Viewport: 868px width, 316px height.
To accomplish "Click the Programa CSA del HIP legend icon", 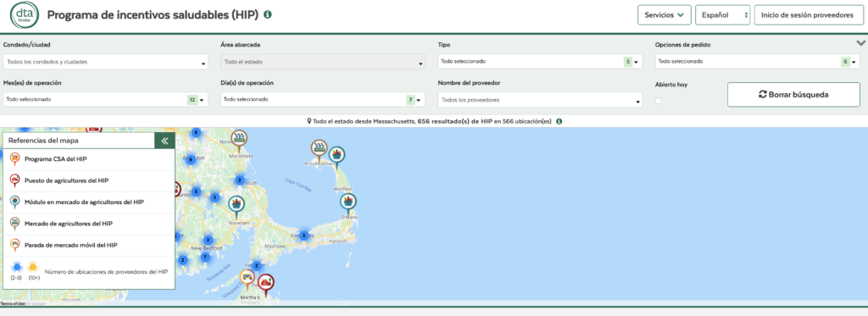I will [x=15, y=159].
